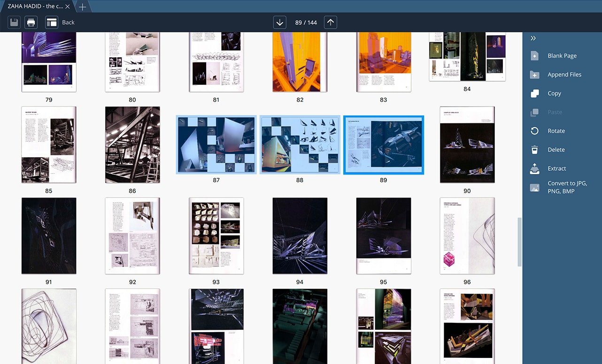
Task: Close the ZAHA HADID document tab
Action: (68, 7)
